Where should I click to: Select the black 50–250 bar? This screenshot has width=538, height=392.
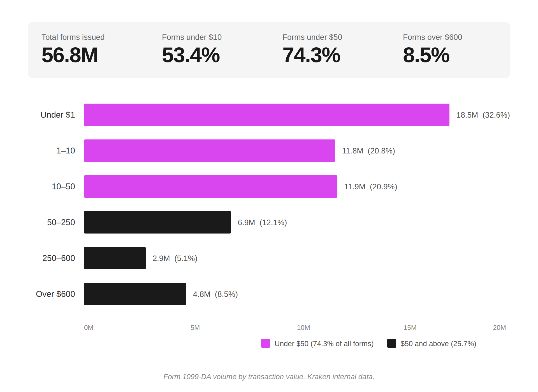[157, 222]
